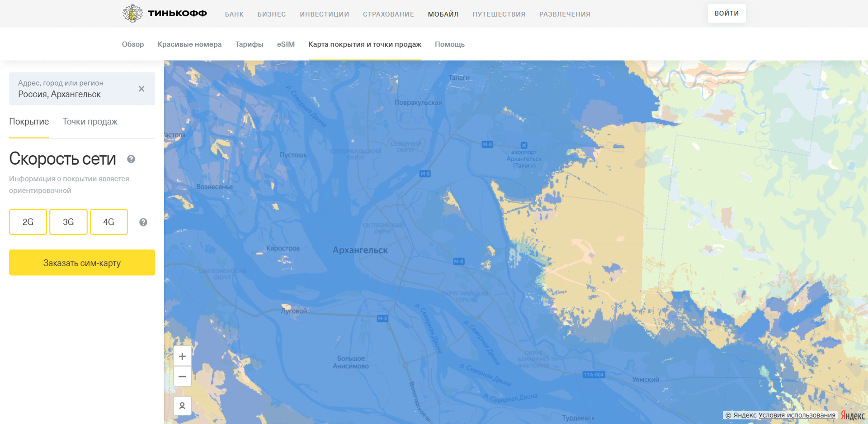Open Красивые номера page
This screenshot has height=424, width=868.
pos(189,44)
